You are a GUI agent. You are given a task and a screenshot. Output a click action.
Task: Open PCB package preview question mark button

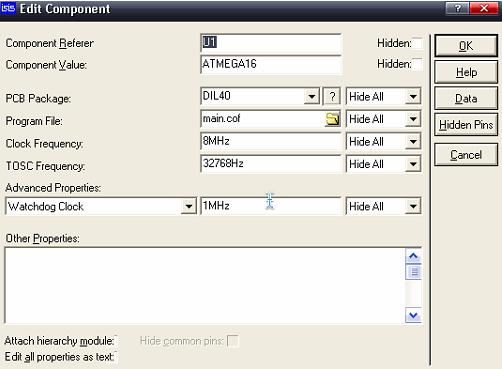pyautogui.click(x=332, y=97)
